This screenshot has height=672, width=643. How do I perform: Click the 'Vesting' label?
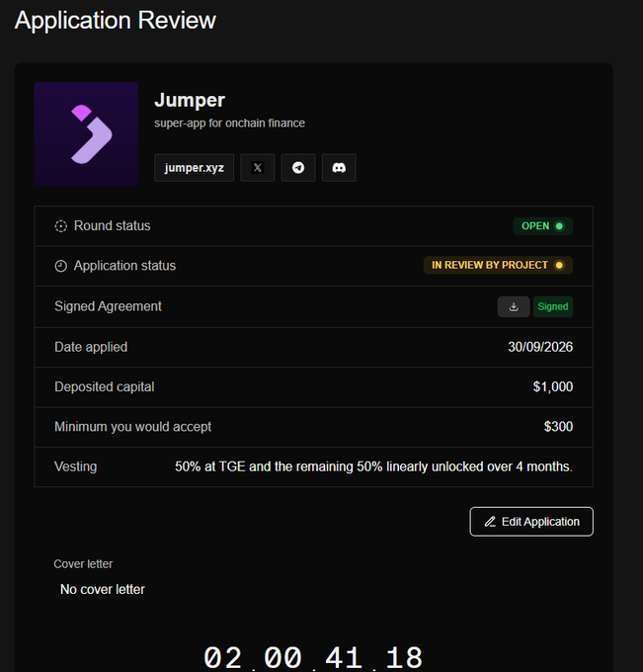(x=75, y=466)
